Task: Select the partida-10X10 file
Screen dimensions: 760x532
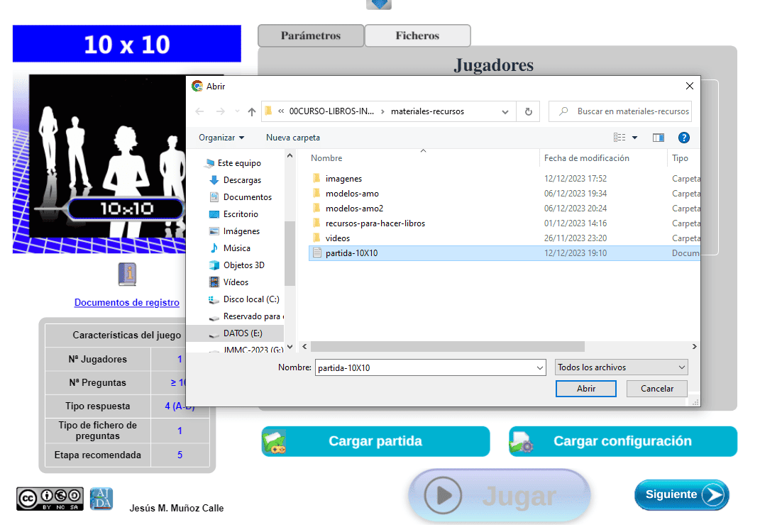Action: tap(351, 253)
